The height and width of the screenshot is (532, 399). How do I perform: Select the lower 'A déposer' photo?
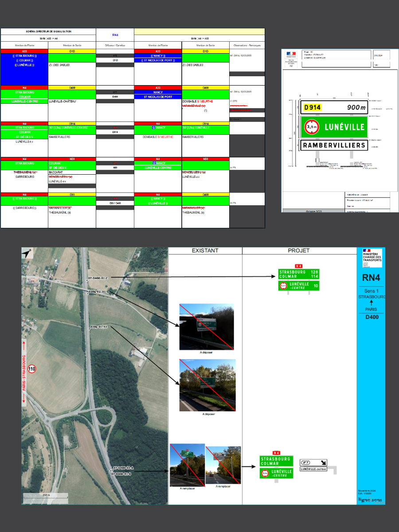(x=207, y=385)
